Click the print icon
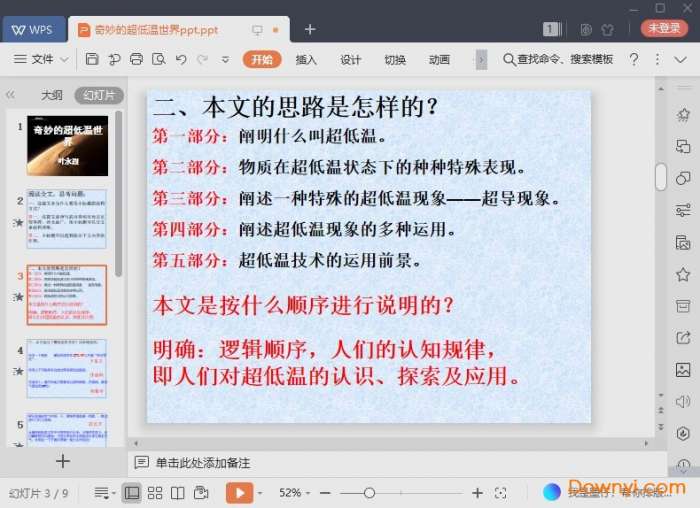 pos(136,59)
